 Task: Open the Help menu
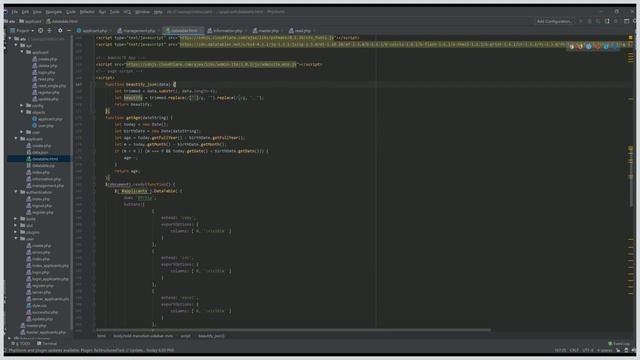tap(158, 12)
